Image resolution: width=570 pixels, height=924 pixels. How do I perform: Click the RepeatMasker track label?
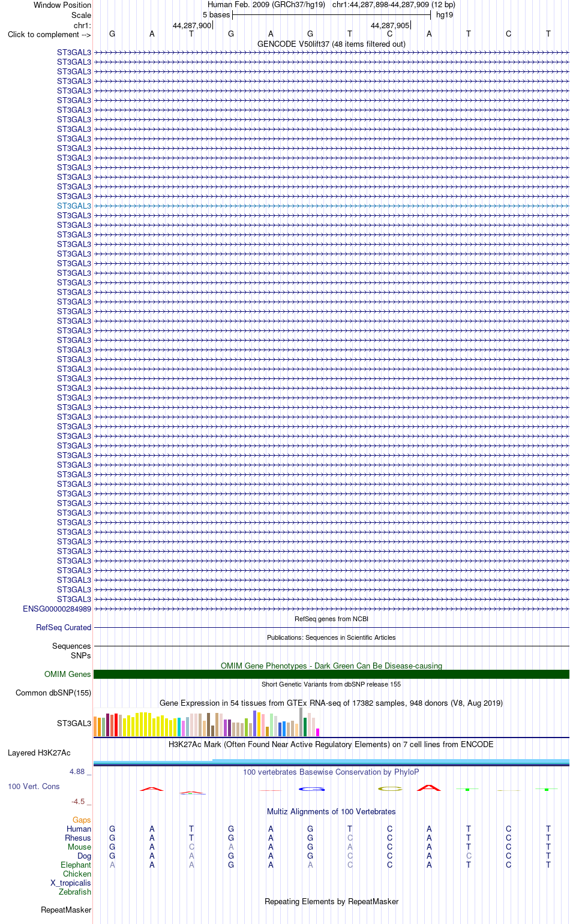click(x=66, y=910)
